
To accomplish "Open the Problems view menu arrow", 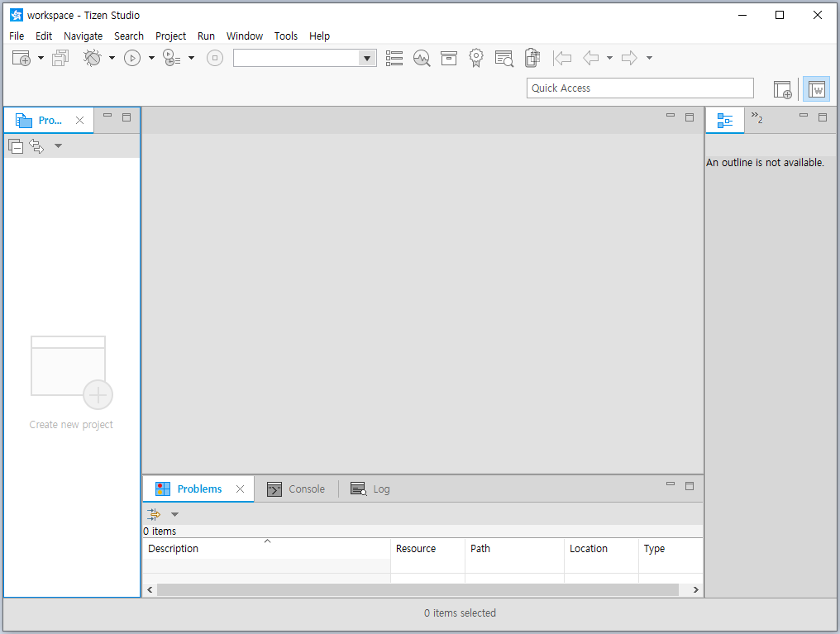I will click(x=174, y=515).
